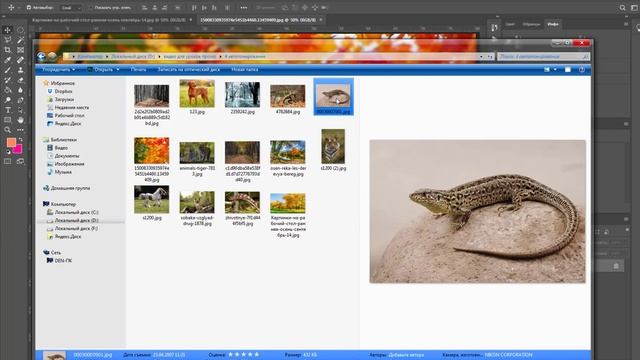This screenshot has height=360, width=640.
Task: Reset to default black and white colors
Action: [8, 152]
